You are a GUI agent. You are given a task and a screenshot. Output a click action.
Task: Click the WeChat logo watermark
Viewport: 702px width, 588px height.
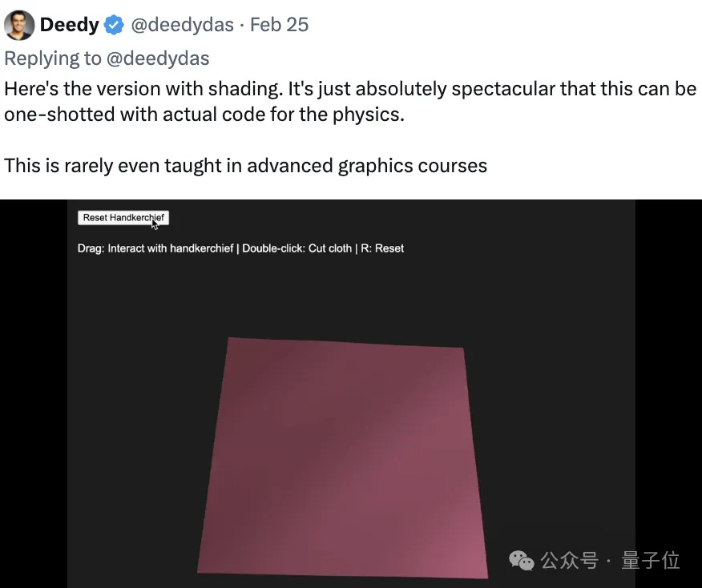pos(522,561)
